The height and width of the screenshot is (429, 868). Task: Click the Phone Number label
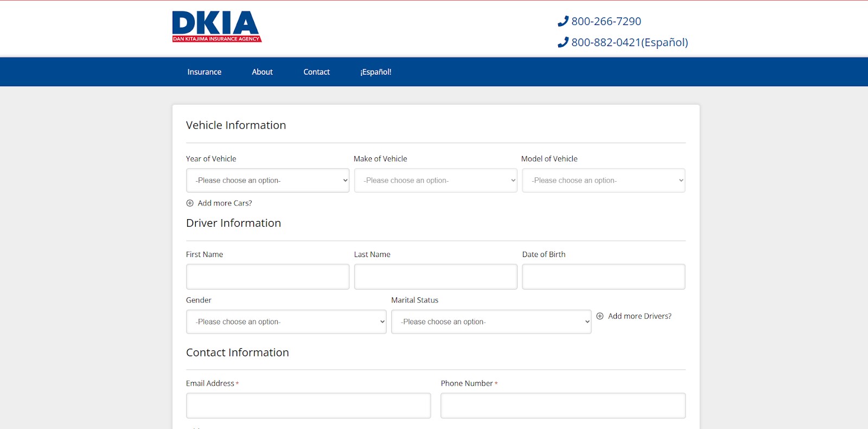467,383
